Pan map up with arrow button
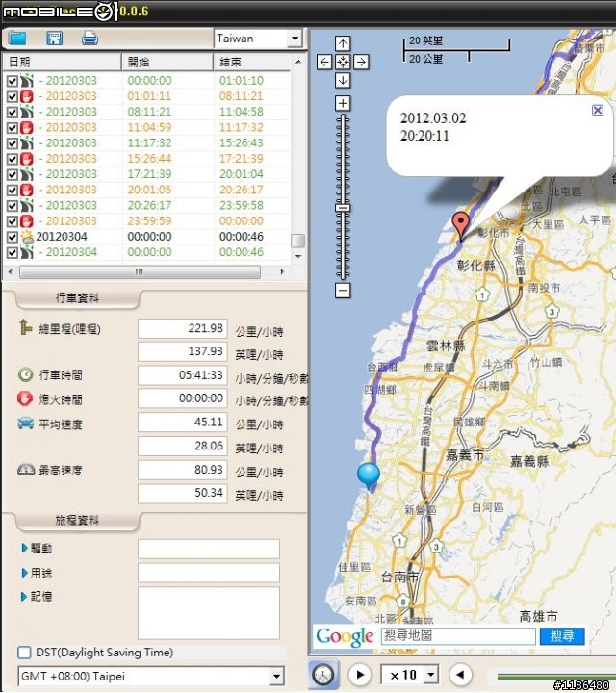The width and height of the screenshot is (616, 693). (x=343, y=43)
